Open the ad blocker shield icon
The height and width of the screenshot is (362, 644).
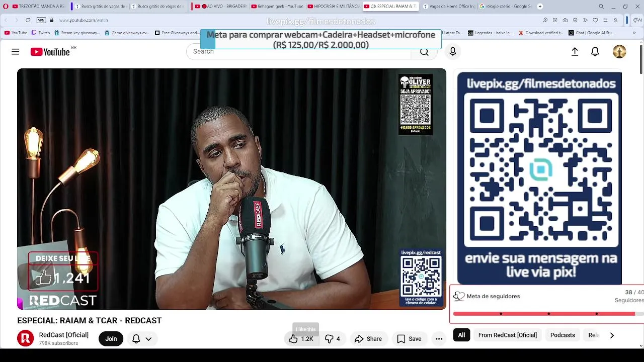click(x=575, y=20)
